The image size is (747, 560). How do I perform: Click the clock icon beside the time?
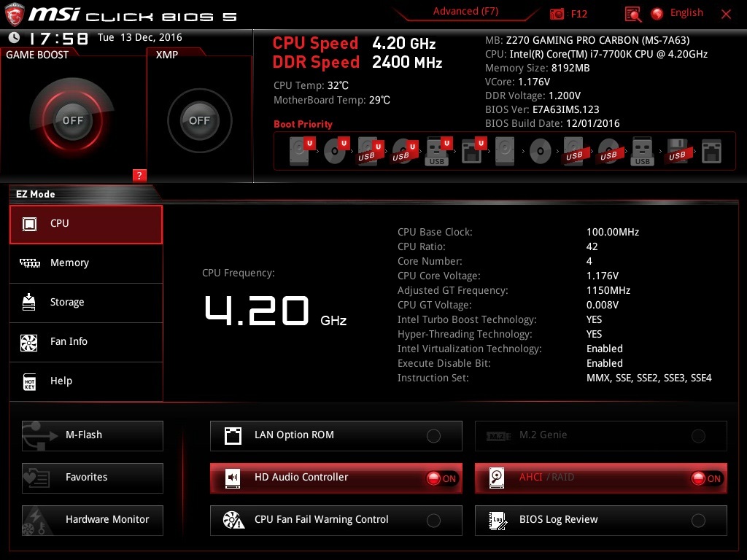click(x=15, y=38)
